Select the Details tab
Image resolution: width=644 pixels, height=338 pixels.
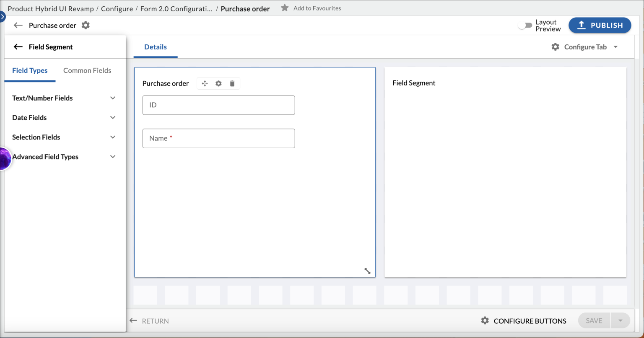click(155, 46)
